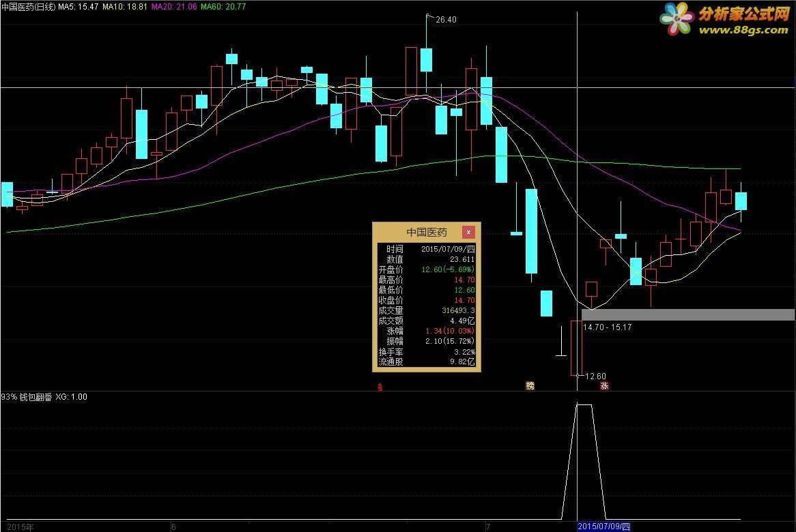The width and height of the screenshot is (796, 532).
Task: Click the 时间 2015/07/09/四 row in popup
Action: point(427,249)
